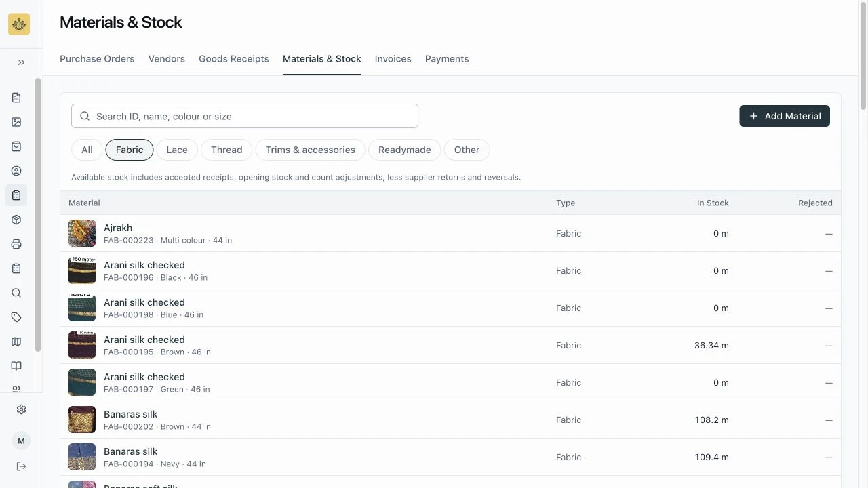Open the user circle icon in sidebar
Image resolution: width=868 pixels, height=488 pixels.
click(x=16, y=171)
